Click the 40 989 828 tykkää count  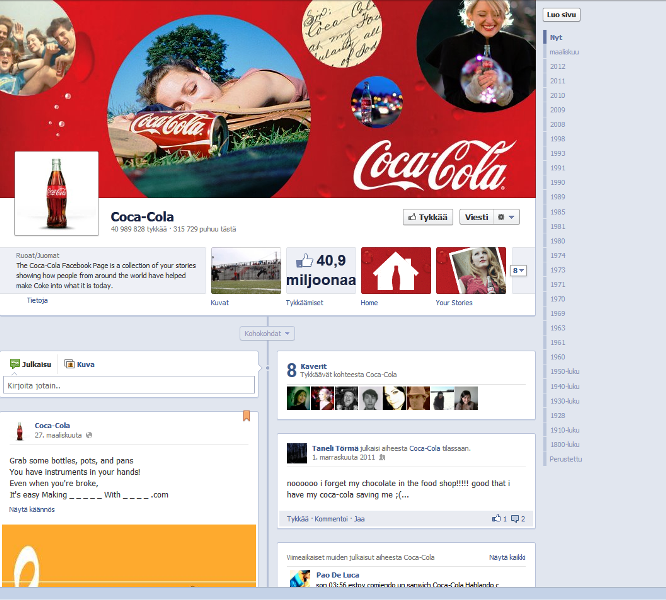138,229
